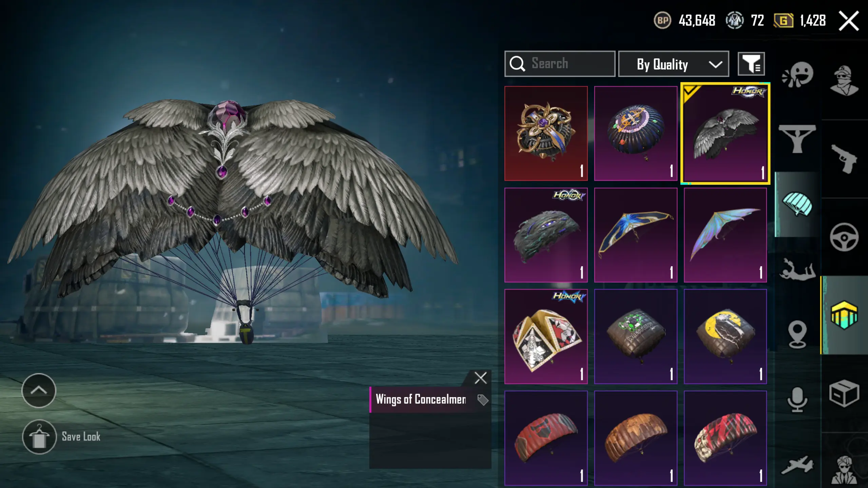The height and width of the screenshot is (488, 868).
Task: Close the Wings of Concealment info panel
Action: pyautogui.click(x=481, y=378)
